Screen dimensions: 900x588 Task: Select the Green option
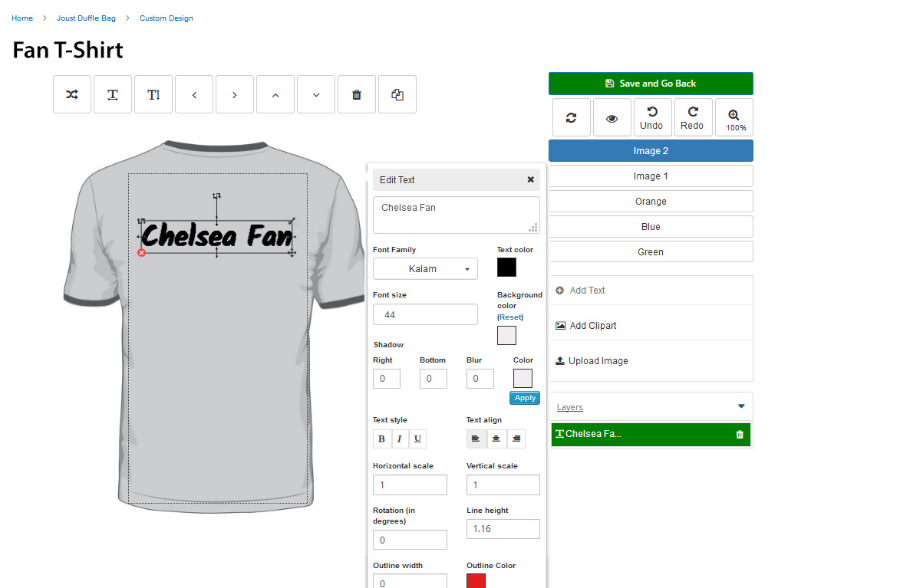tap(651, 252)
